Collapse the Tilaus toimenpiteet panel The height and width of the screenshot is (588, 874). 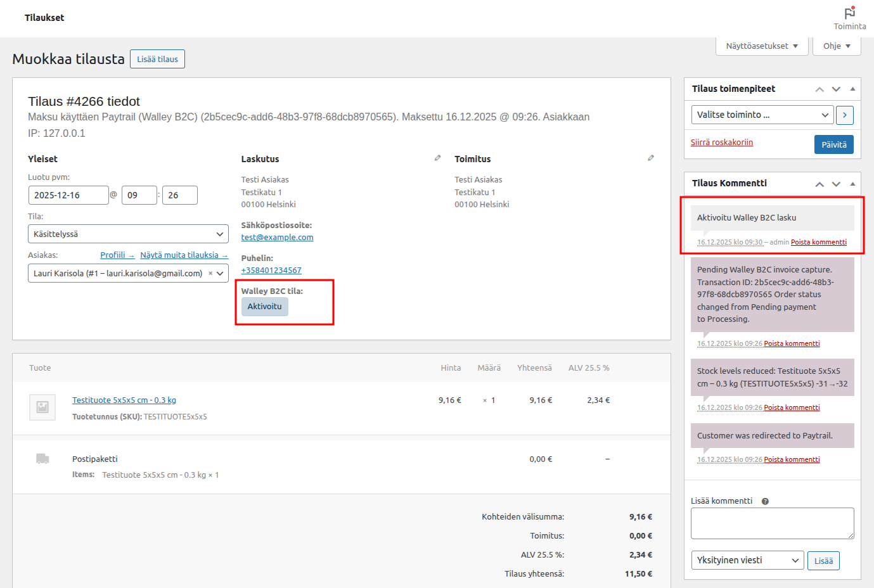tap(852, 89)
